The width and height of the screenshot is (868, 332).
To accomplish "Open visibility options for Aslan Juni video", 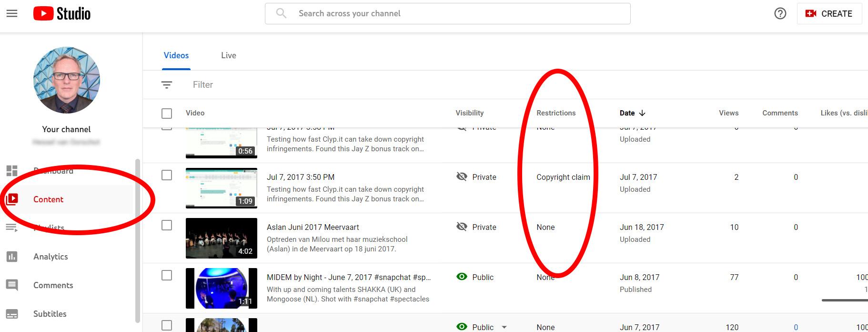I will pyautogui.click(x=476, y=227).
